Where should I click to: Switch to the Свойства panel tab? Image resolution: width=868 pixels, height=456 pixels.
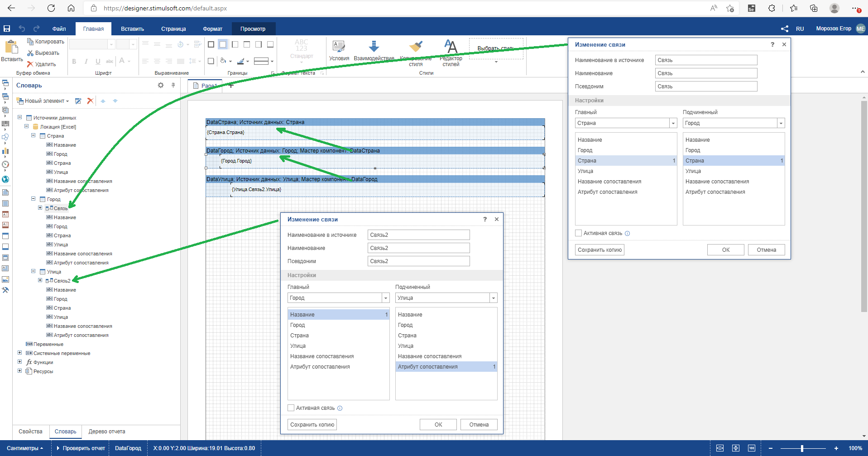pyautogui.click(x=30, y=432)
